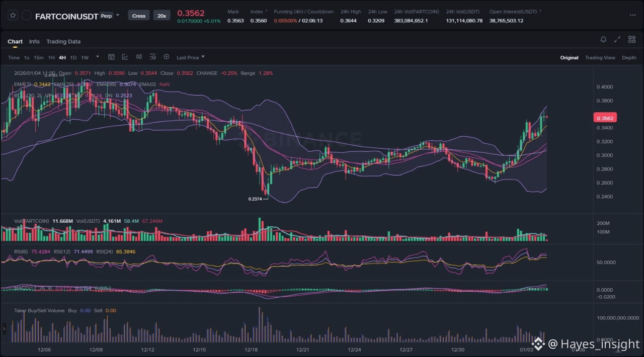
Task: Click the MACD(12,26,9) indicator label
Action: (33, 288)
